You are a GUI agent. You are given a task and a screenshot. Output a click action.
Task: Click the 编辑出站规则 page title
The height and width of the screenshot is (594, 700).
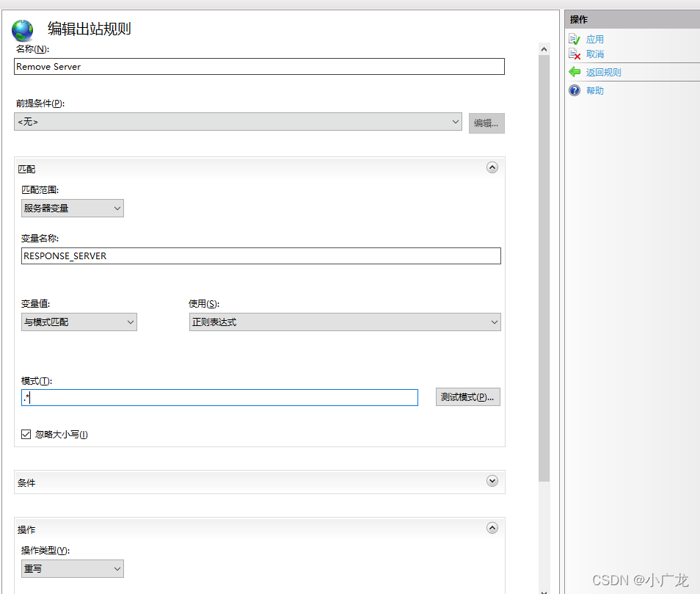(90, 29)
